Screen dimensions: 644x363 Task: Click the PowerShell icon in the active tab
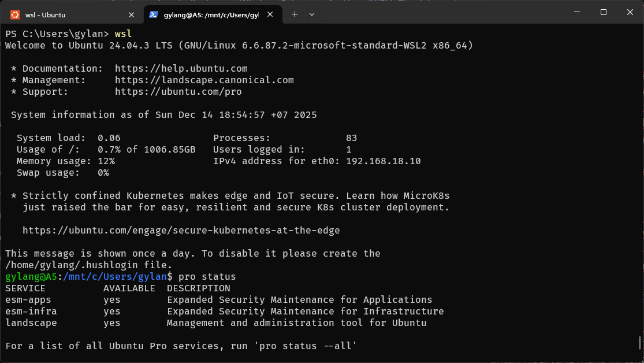point(154,14)
